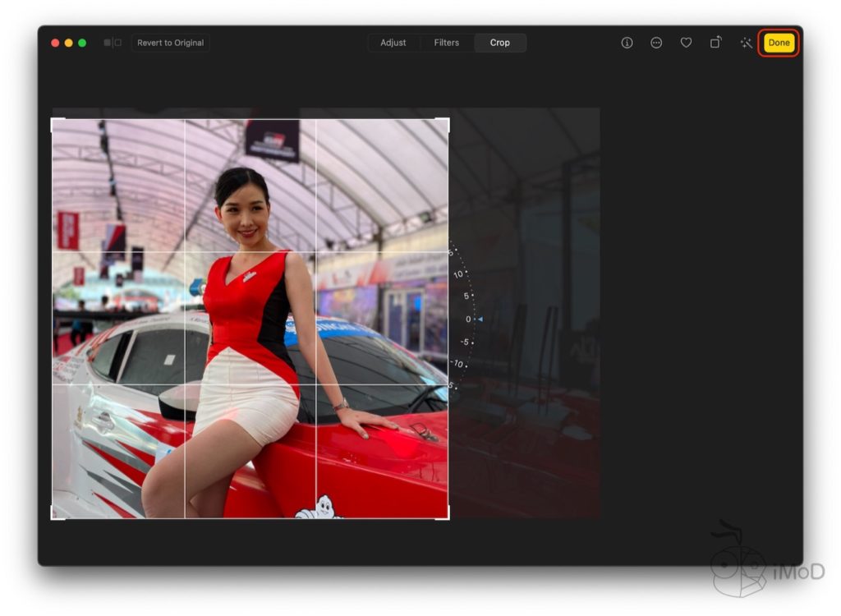
Task: Click the blue pointer at dial 0
Action: pyautogui.click(x=480, y=319)
